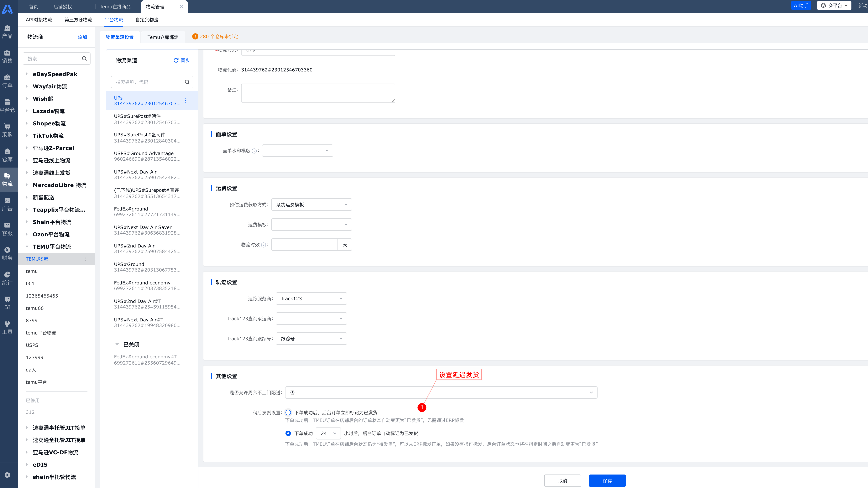Open the 订单 sidebar section
Screen dimensions: 868x488
(7, 81)
